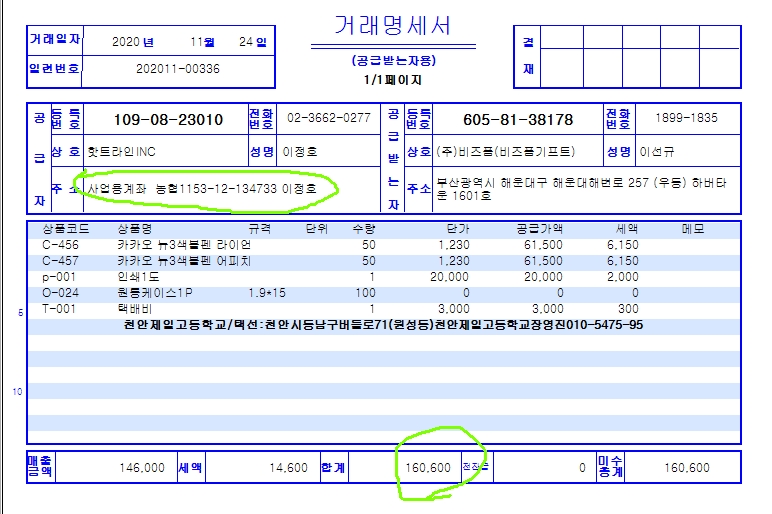
Task: Click the 매출금액 value 146,000
Action: 141,467
